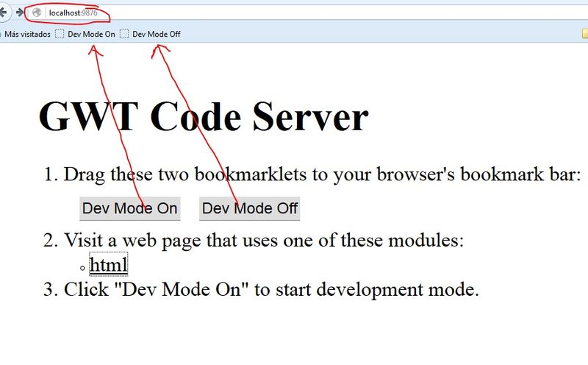Click the browser forward arrow
This screenshot has height=365, width=588.
pyautogui.click(x=20, y=13)
